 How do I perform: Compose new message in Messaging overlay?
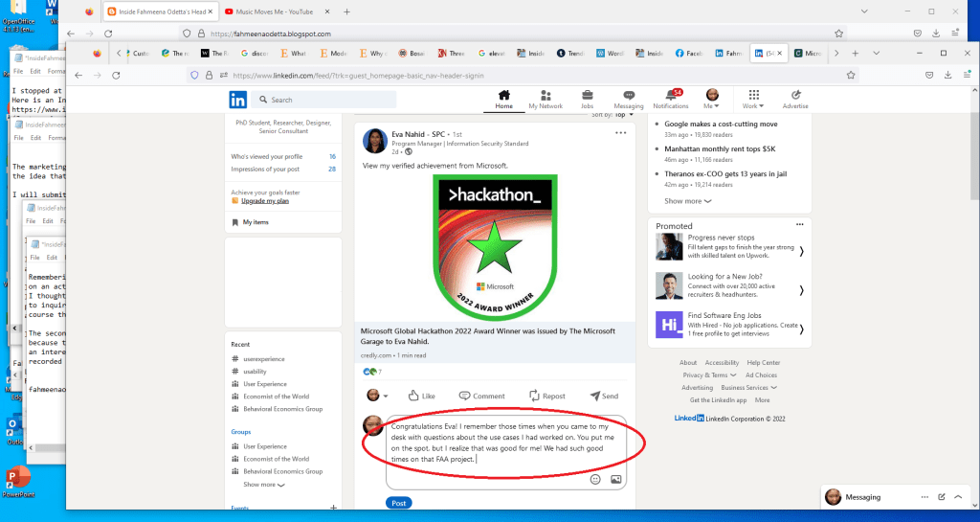click(942, 497)
